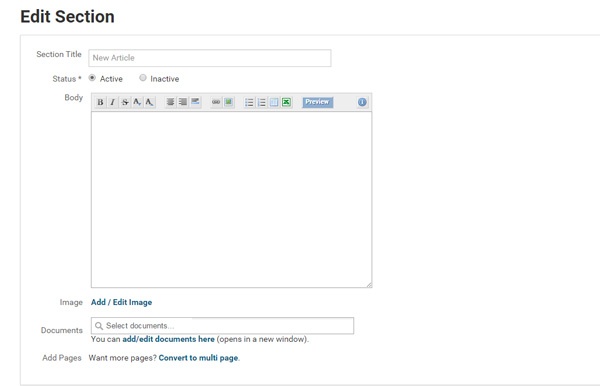
Task: Click the Want more pages? text
Action: click(x=123, y=358)
